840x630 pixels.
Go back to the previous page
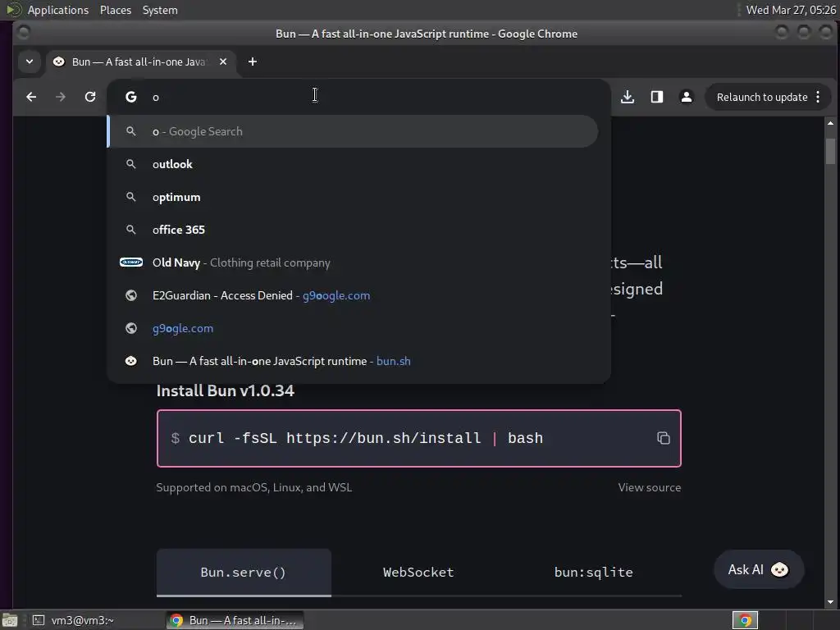tap(32, 97)
